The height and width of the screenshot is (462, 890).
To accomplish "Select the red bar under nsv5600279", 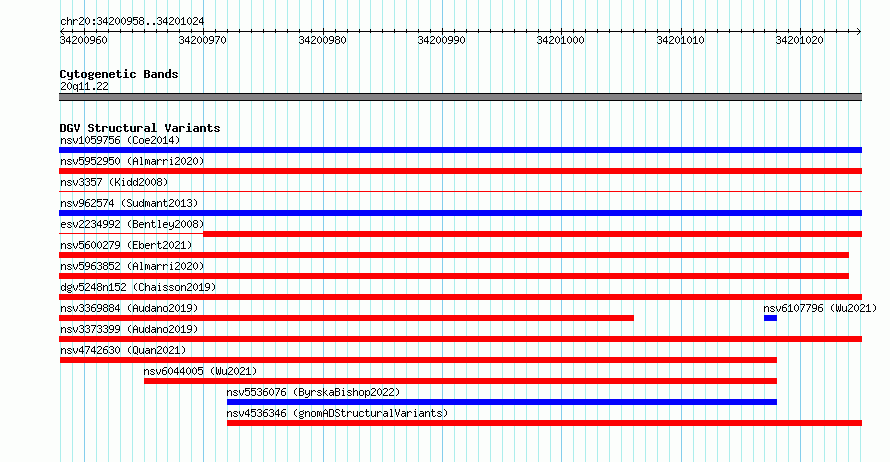I will (454, 255).
